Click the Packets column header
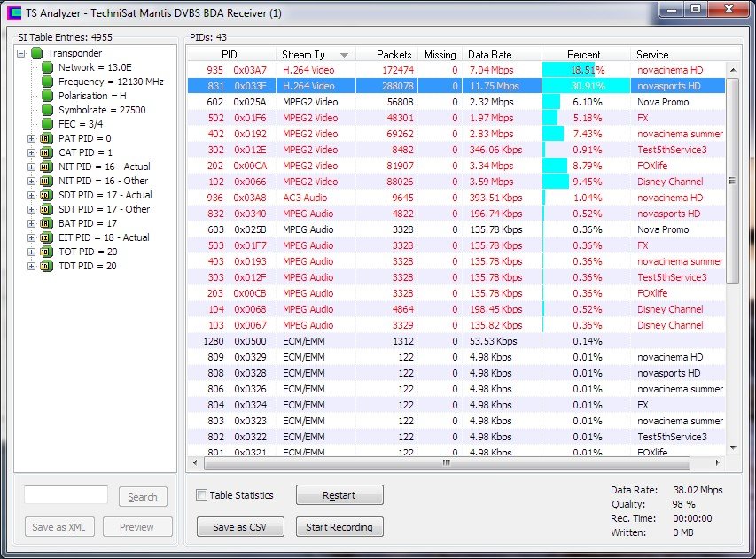The height and width of the screenshot is (559, 756). click(x=388, y=55)
